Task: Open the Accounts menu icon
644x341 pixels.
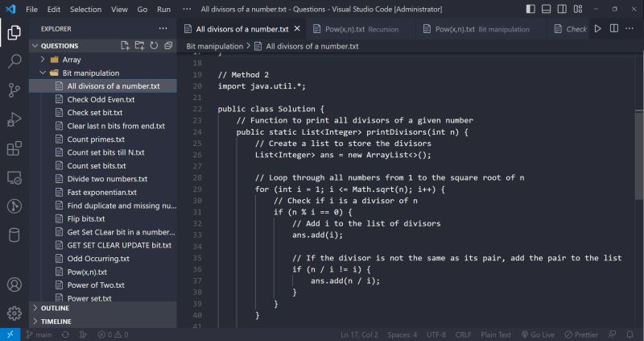Action: point(14,285)
